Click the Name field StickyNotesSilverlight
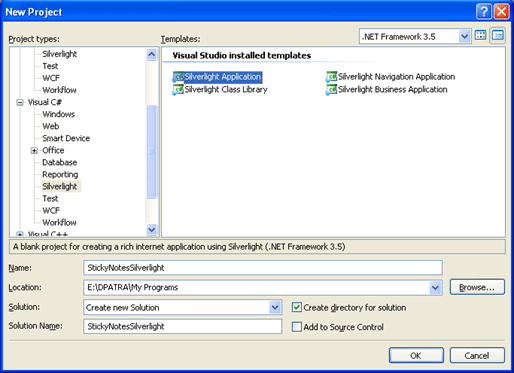This screenshot has height=373, width=514. [263, 268]
